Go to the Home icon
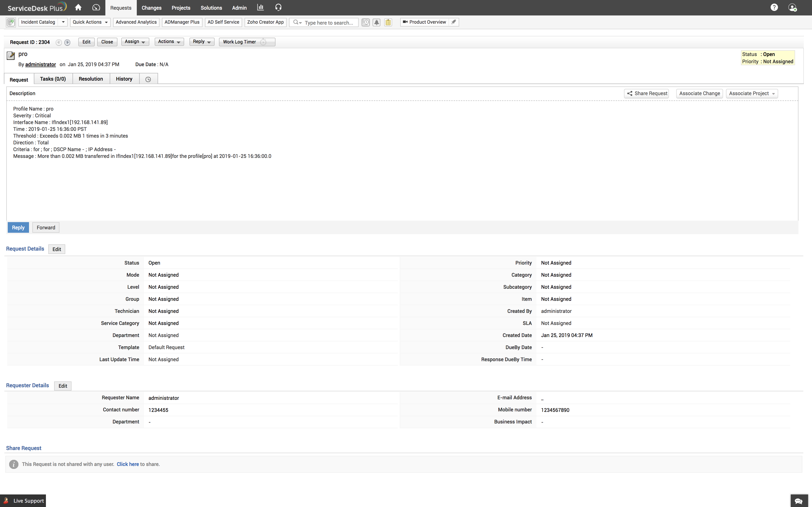This screenshot has height=507, width=812. click(78, 7)
